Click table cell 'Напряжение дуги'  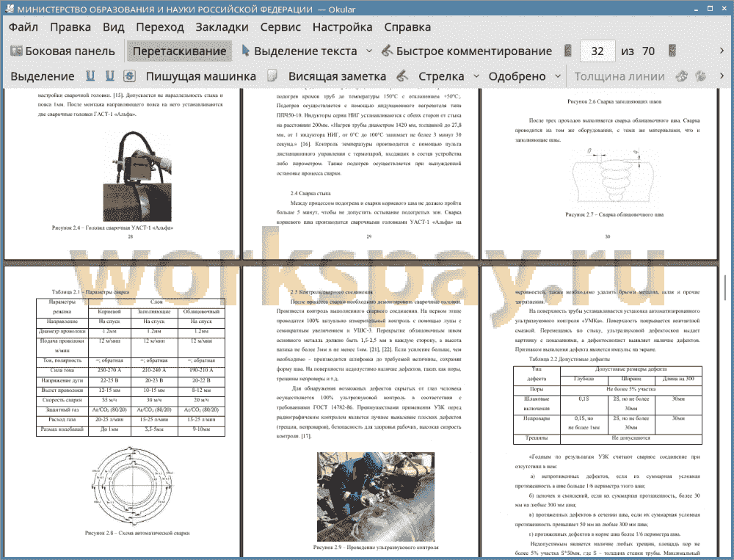62,380
